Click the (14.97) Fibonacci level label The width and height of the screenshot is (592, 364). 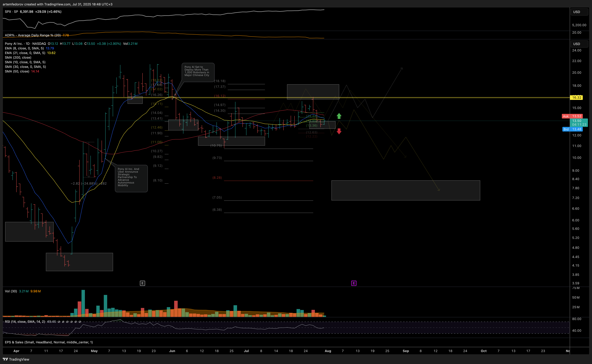(x=220, y=105)
